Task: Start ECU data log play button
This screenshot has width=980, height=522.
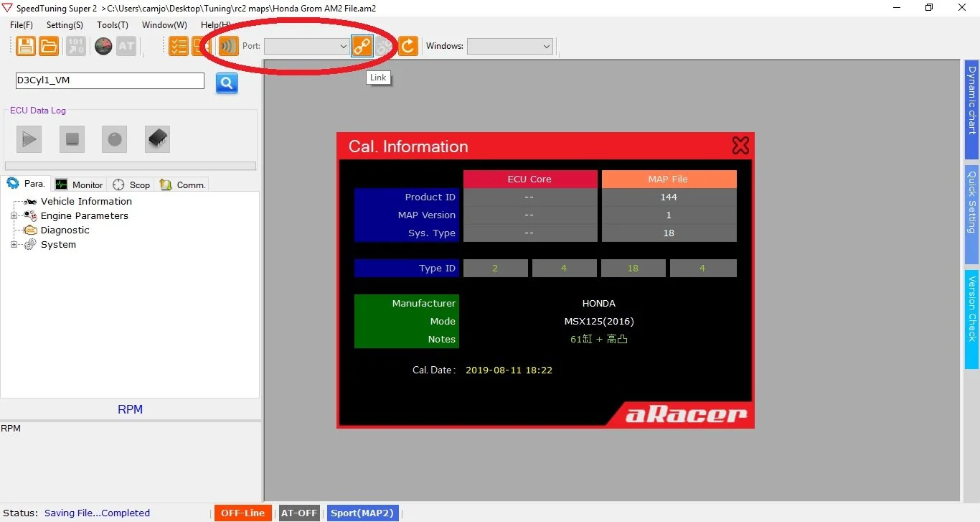Action: click(x=29, y=139)
